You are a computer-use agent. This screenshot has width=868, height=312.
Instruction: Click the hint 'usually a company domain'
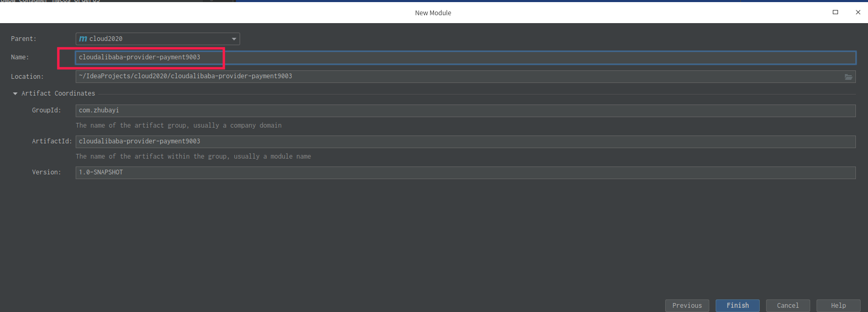237,126
